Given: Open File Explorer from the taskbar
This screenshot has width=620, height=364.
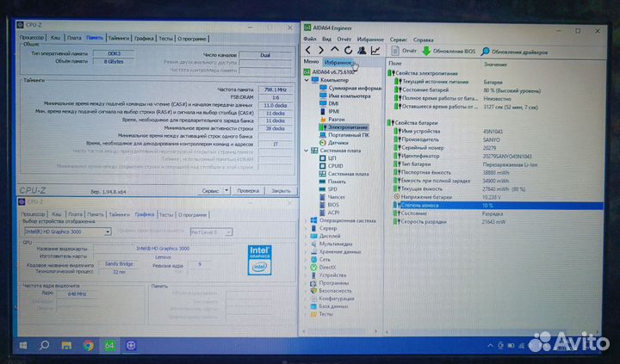Looking at the screenshot, I should coord(66,346).
